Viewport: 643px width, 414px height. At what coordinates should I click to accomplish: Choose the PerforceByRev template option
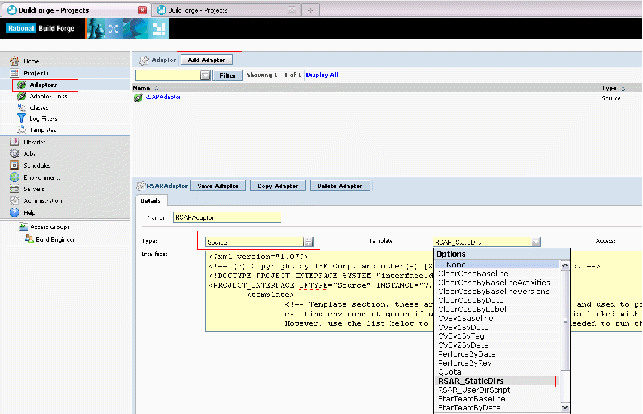[497, 363]
